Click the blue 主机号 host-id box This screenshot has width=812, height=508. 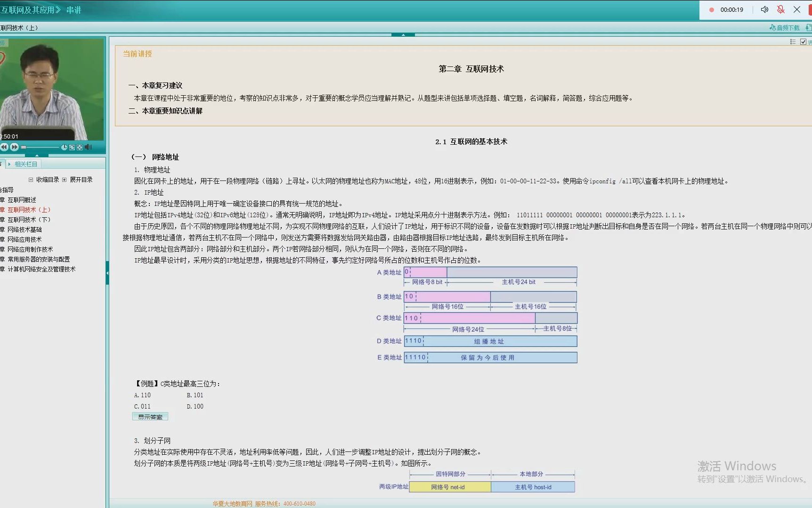pos(533,487)
